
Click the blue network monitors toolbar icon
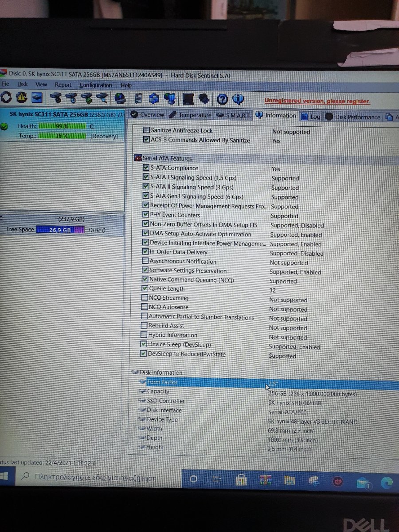tap(170, 98)
